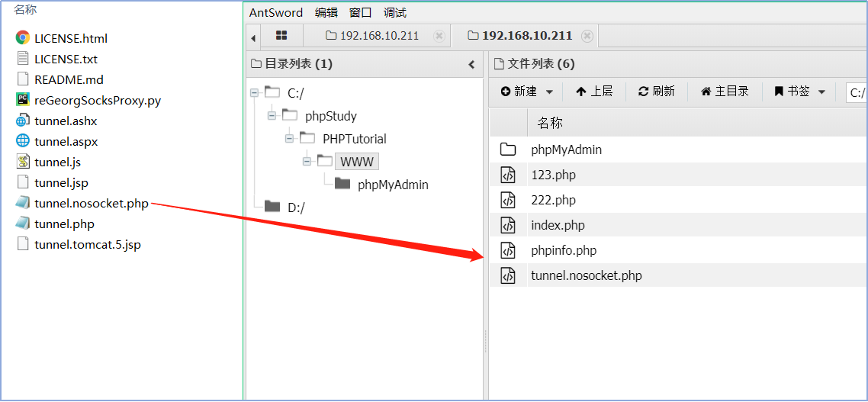This screenshot has height=402, width=868.
Task: Select the active bold 192.168.10.211 tab
Action: [x=525, y=36]
